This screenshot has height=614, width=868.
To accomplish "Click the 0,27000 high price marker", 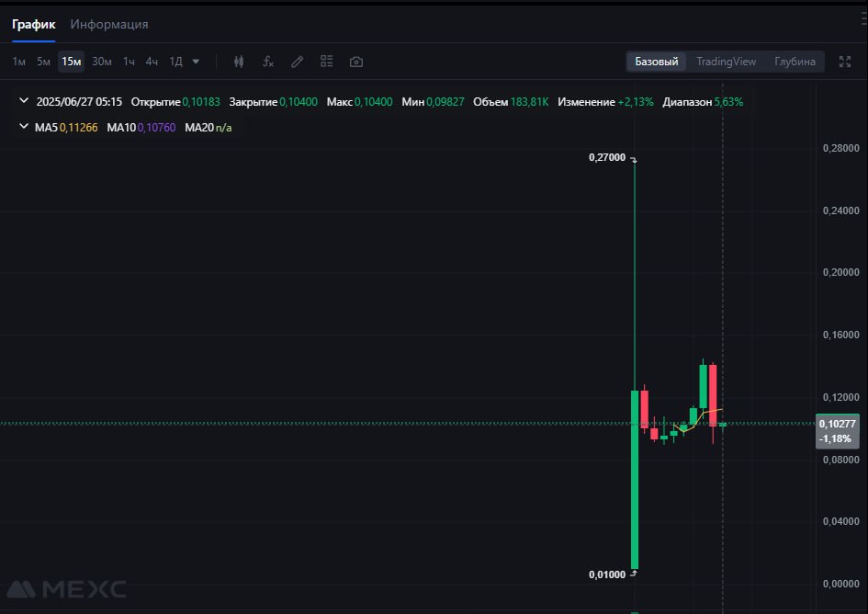I will [x=607, y=157].
